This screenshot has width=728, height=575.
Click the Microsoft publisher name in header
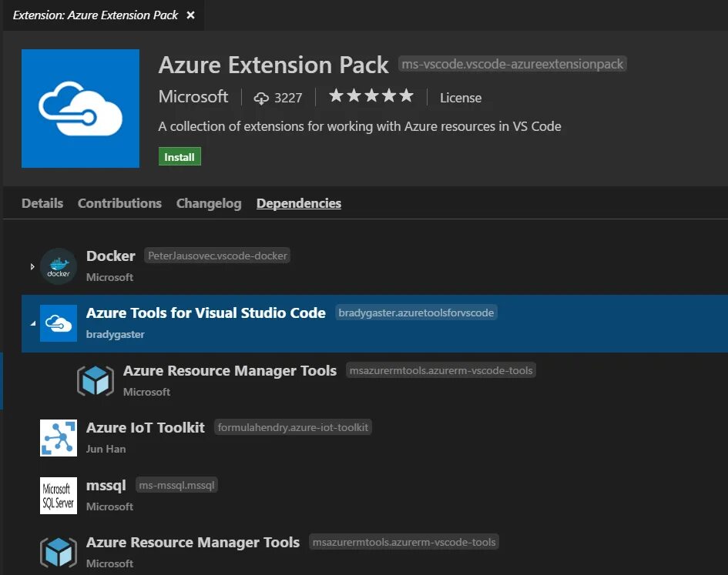(x=193, y=96)
